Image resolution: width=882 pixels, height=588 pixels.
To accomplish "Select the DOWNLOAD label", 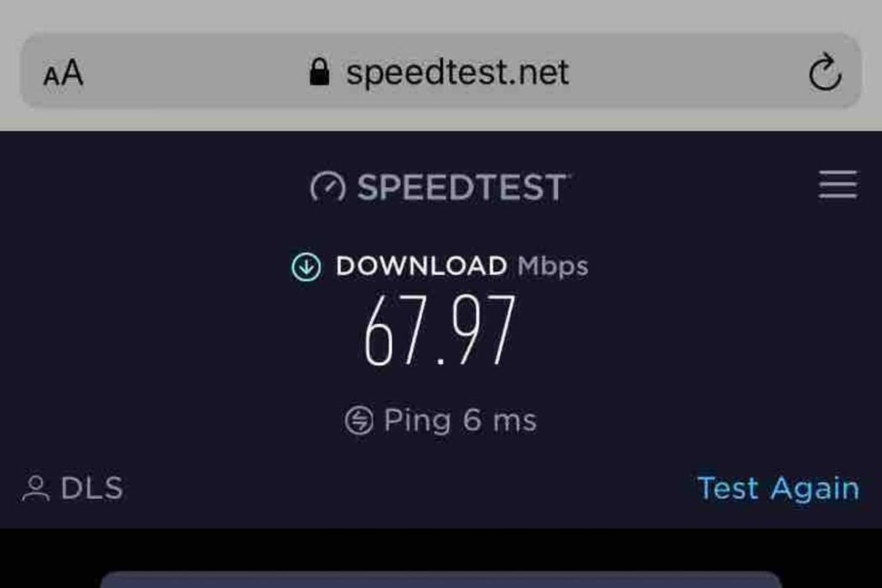I will (x=421, y=266).
